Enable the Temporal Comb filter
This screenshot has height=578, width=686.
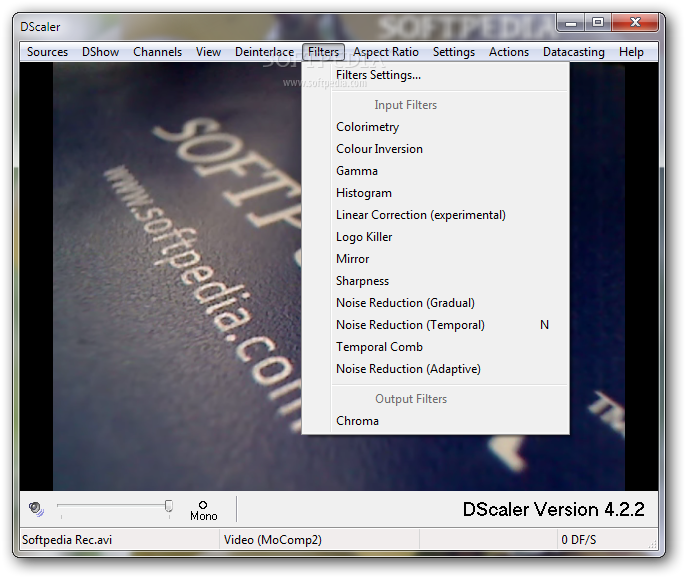tap(436, 347)
